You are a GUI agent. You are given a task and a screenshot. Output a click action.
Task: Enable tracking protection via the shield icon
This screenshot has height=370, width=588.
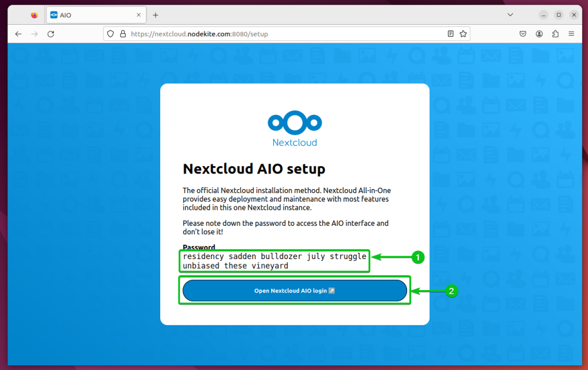coord(110,33)
